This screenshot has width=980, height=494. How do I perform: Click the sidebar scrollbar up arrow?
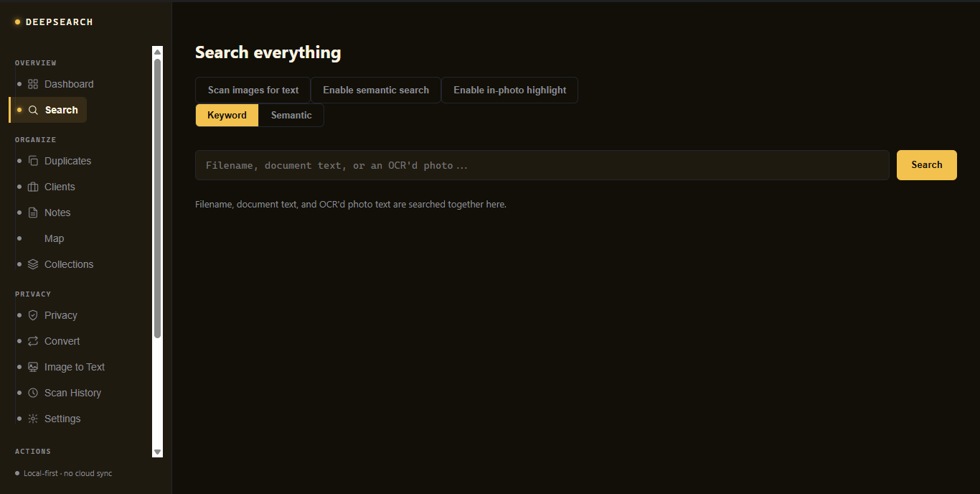click(x=158, y=52)
